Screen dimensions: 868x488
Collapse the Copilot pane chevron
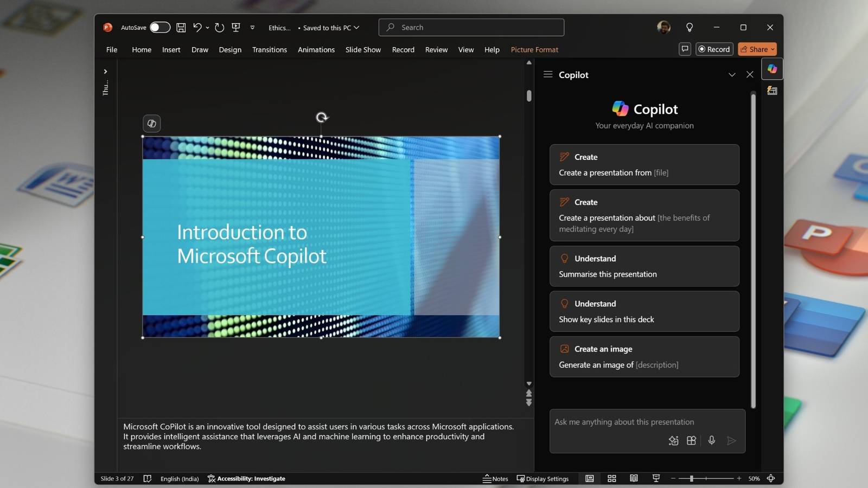pyautogui.click(x=732, y=75)
